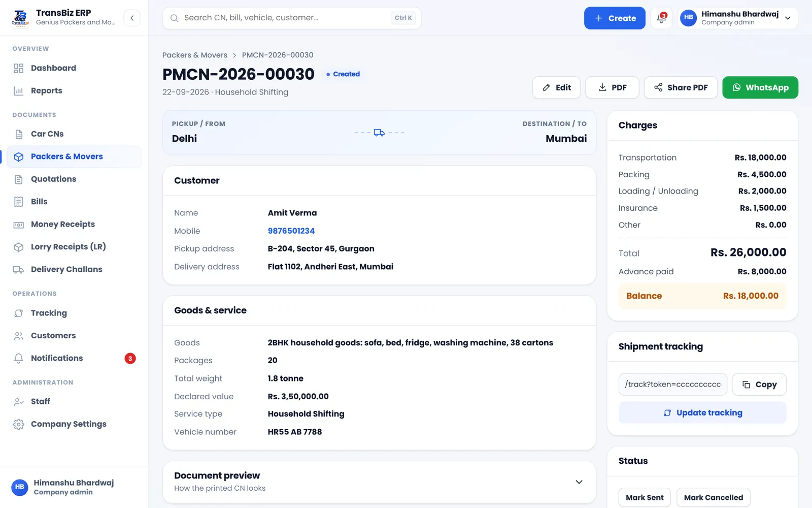Click the vehicle number HR55 AB 7788
Image resolution: width=812 pixels, height=508 pixels.
pyautogui.click(x=295, y=432)
